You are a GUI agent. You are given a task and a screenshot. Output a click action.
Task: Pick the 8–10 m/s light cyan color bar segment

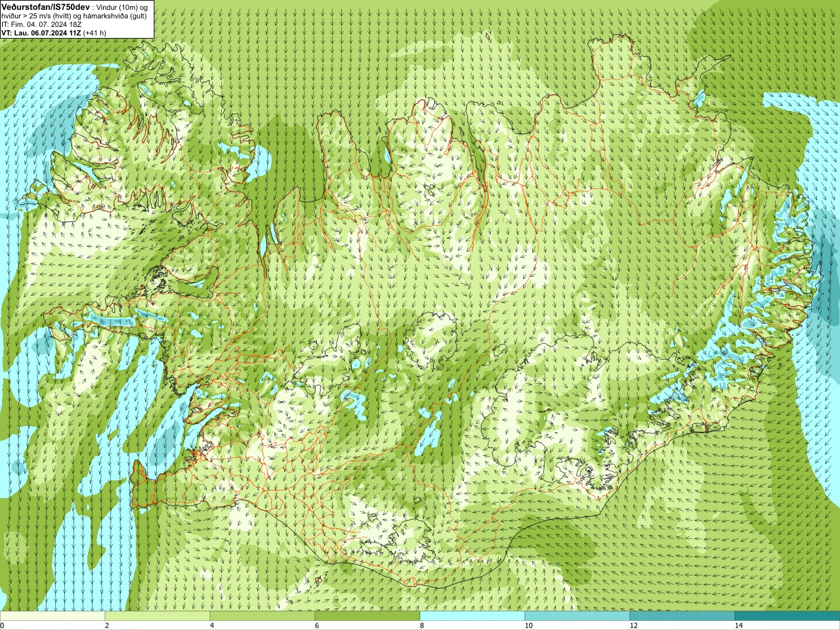pos(472,616)
